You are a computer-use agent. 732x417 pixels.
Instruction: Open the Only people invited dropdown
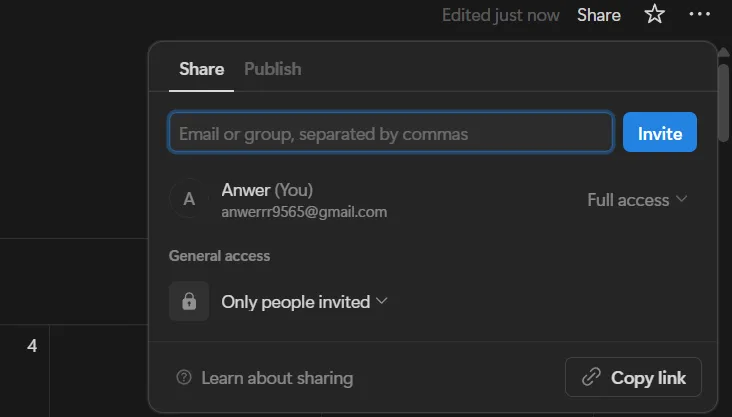click(304, 302)
